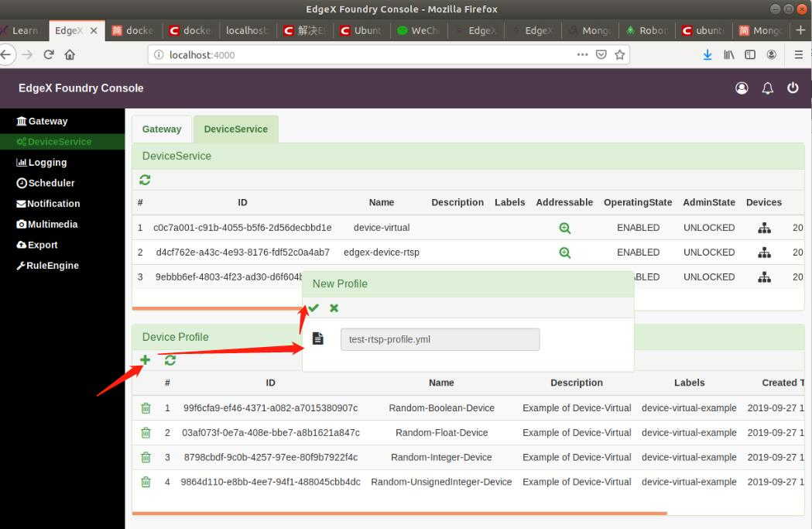Show devices tree for device-virtual
Viewport: 812px width, 529px height.
764,228
